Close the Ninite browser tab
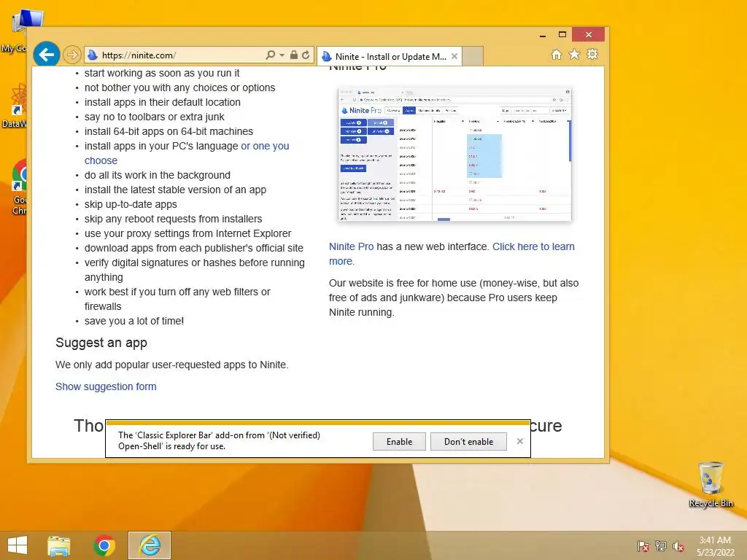Screen dimensions: 747x560 point(454,57)
